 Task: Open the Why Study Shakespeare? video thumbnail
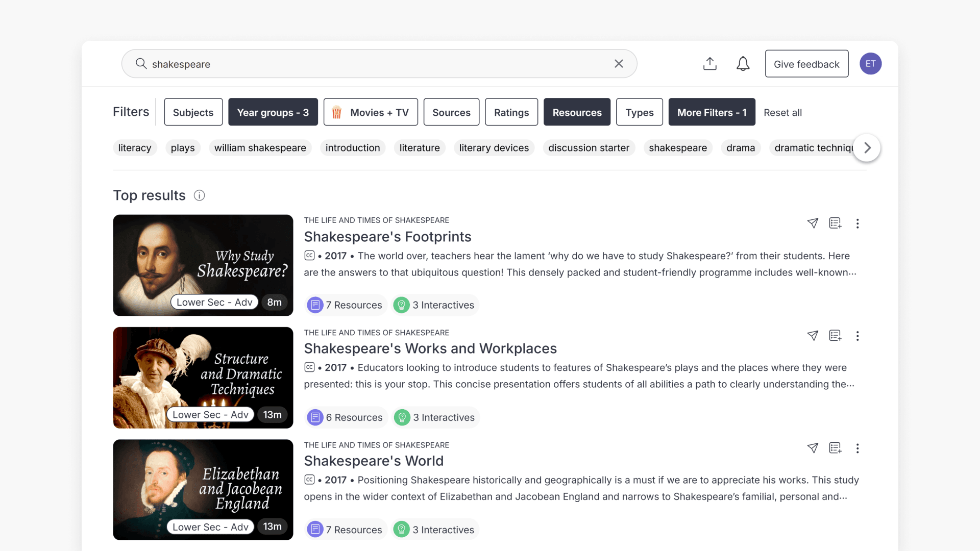(203, 265)
